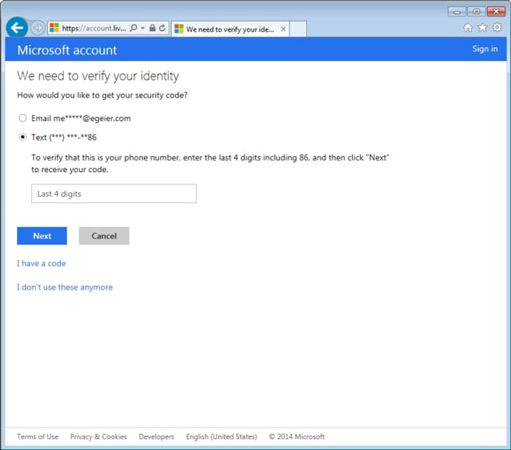
Task: Click Sign in link in header
Action: (x=485, y=49)
